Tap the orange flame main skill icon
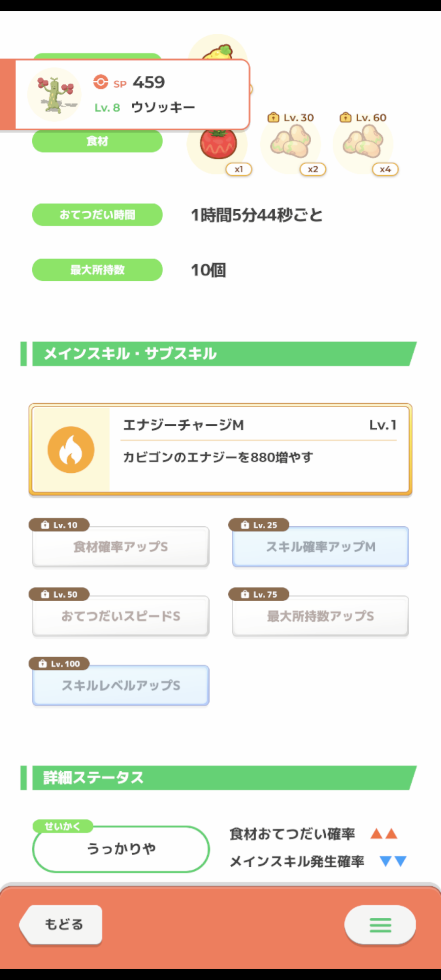The width and height of the screenshot is (441, 980). click(x=71, y=449)
